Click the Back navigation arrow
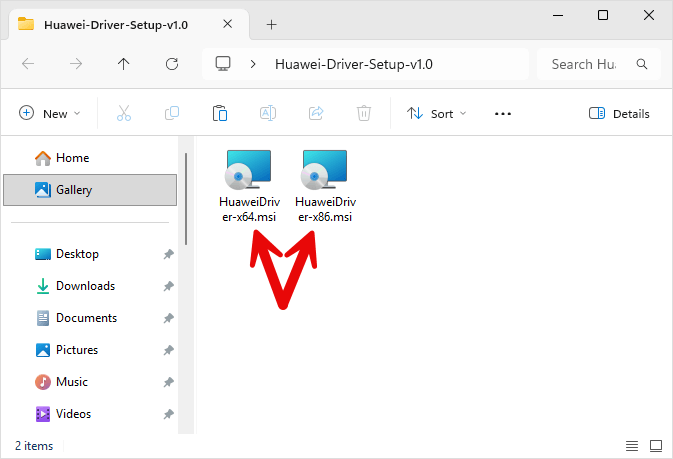The height and width of the screenshot is (459, 673). coord(28,64)
